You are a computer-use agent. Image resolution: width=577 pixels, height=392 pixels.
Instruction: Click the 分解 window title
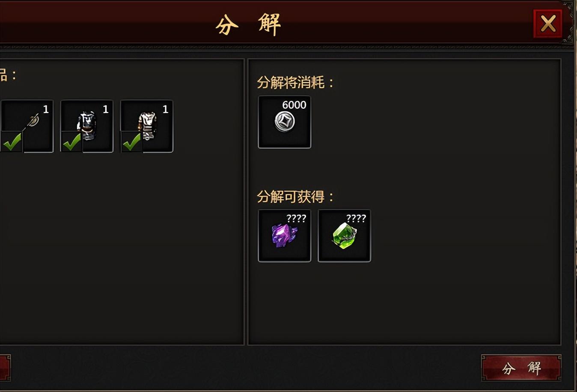click(248, 24)
